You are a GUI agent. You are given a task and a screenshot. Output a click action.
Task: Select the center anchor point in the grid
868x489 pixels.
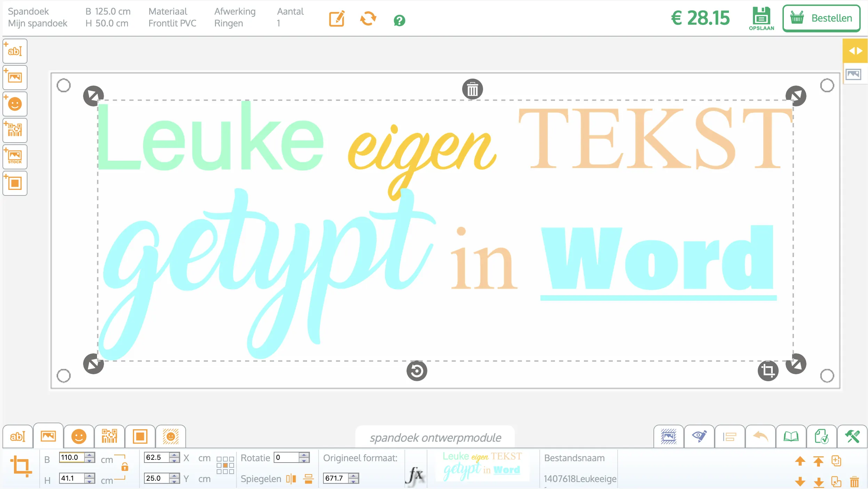(225, 465)
